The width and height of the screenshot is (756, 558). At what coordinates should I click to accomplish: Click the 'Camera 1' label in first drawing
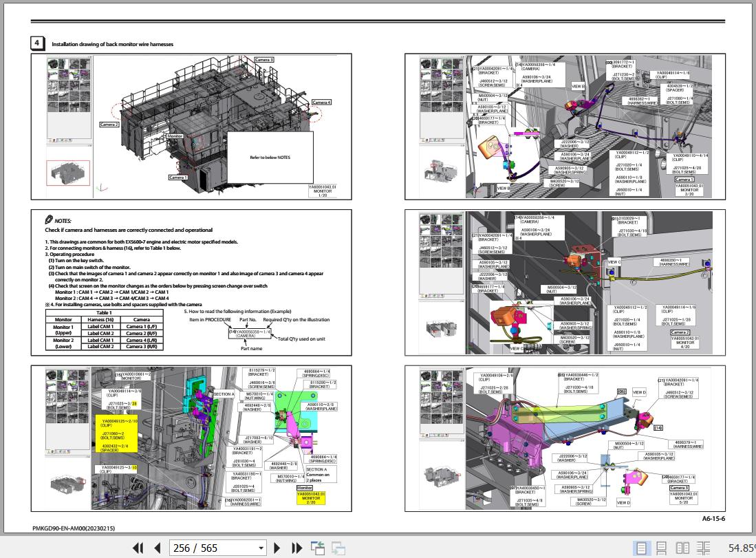177,178
